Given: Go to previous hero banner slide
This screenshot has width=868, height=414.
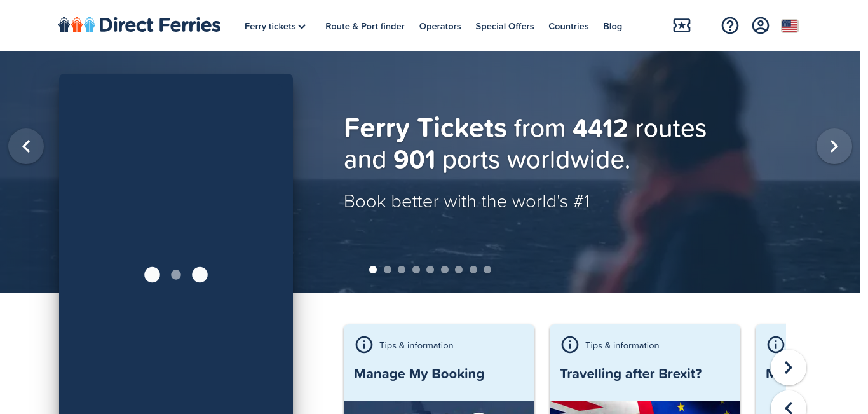Looking at the screenshot, I should [26, 146].
